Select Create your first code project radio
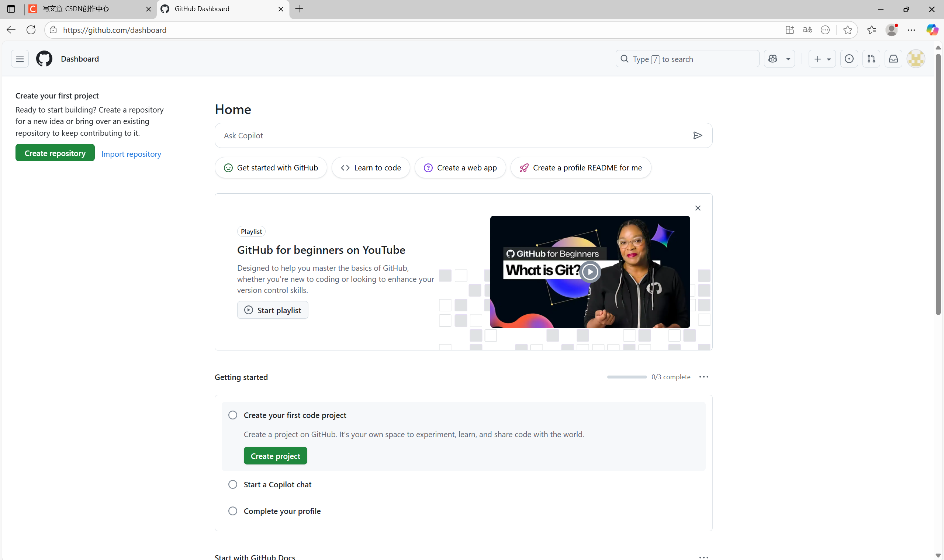 (x=233, y=415)
